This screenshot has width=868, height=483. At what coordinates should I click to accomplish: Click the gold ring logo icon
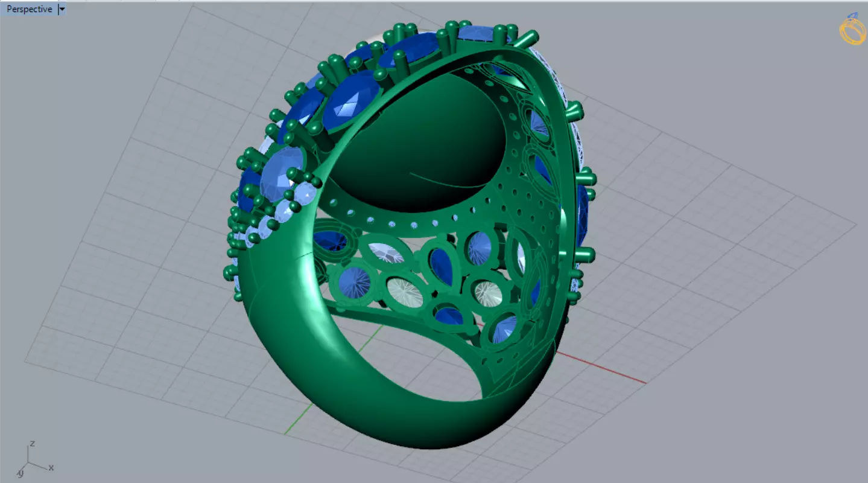click(852, 29)
